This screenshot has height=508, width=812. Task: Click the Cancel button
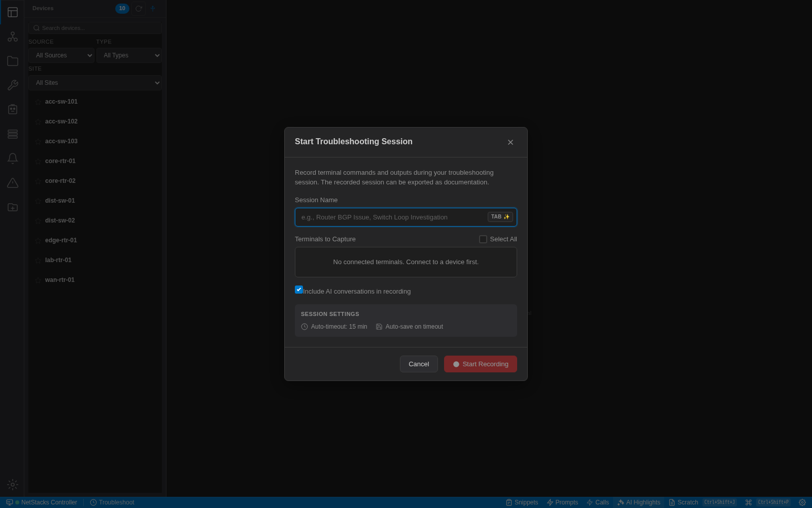pyautogui.click(x=419, y=364)
